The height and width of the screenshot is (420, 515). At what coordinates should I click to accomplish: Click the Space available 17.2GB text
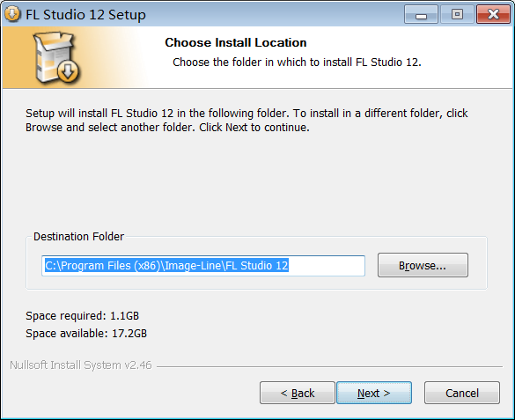tap(86, 334)
